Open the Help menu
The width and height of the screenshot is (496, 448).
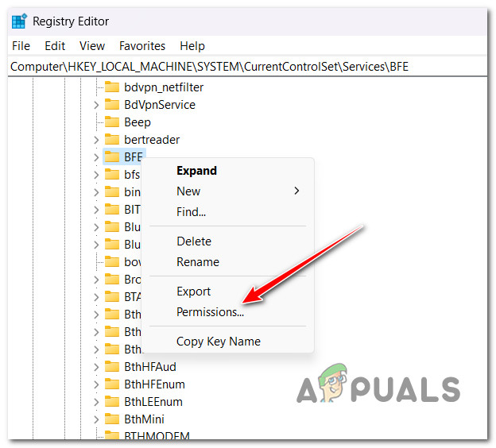pos(192,46)
